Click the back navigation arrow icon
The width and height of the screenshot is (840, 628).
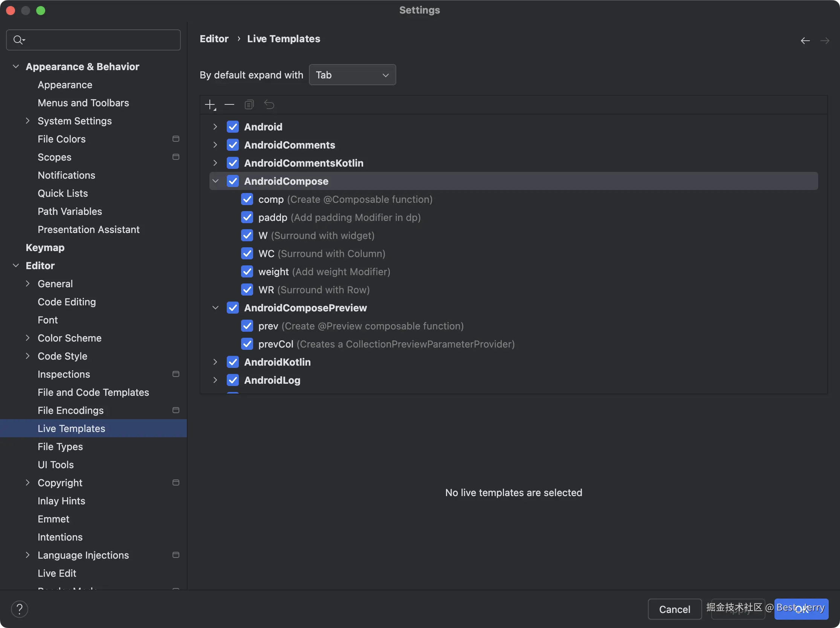tap(805, 41)
